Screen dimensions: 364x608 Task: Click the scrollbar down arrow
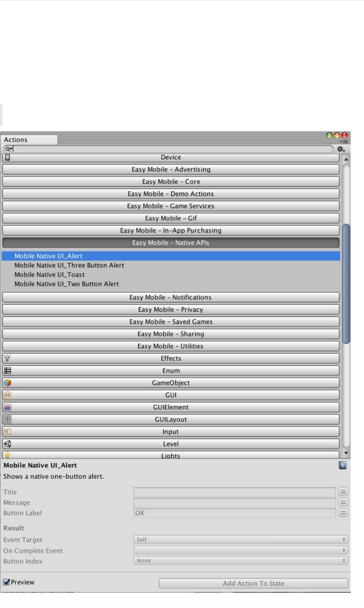346,454
